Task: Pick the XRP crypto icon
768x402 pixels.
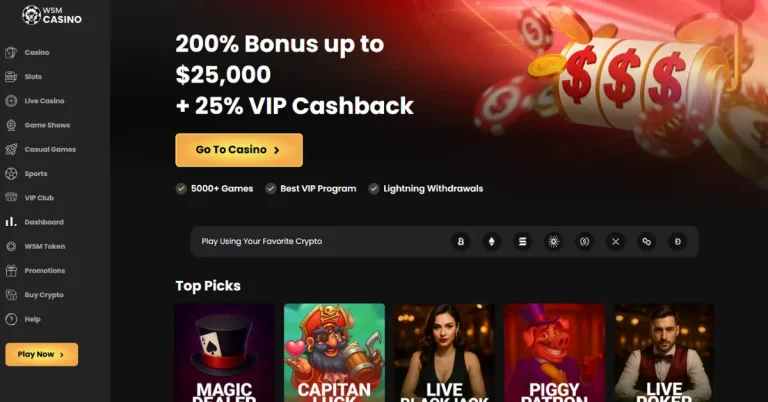Action: point(616,241)
